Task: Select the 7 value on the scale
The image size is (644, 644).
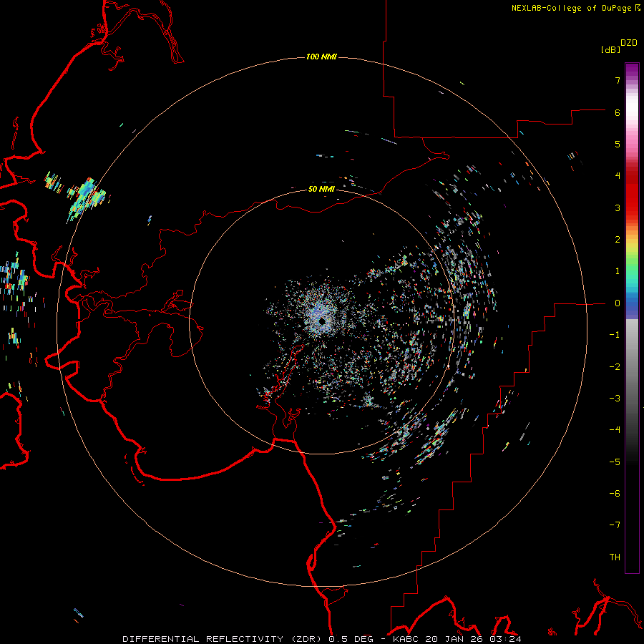Action: 618,80
